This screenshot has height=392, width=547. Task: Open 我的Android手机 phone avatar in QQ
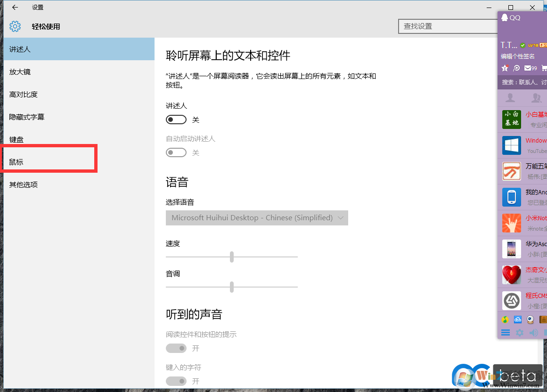point(511,197)
